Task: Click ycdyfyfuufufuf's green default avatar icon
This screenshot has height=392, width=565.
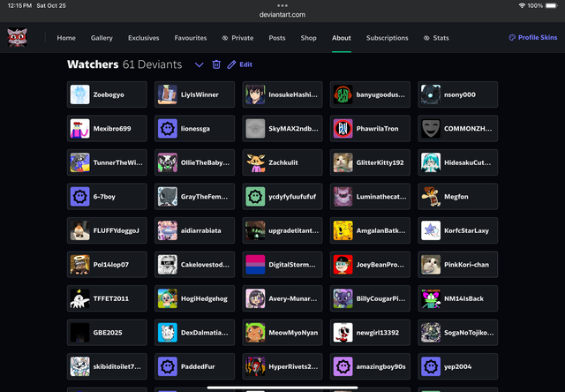Action: pos(255,196)
